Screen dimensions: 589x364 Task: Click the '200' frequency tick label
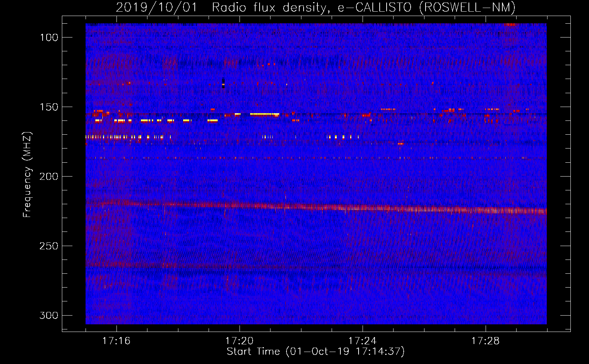click(x=49, y=177)
